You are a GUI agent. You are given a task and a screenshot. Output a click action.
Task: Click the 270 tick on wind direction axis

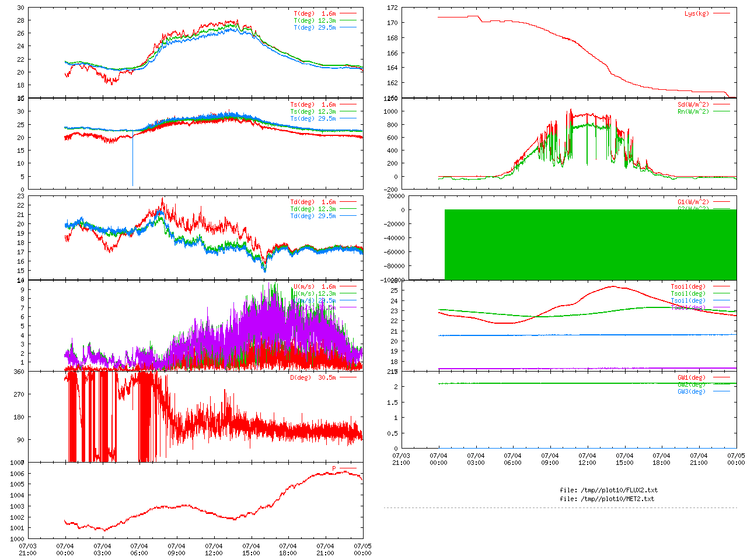pos(19,395)
